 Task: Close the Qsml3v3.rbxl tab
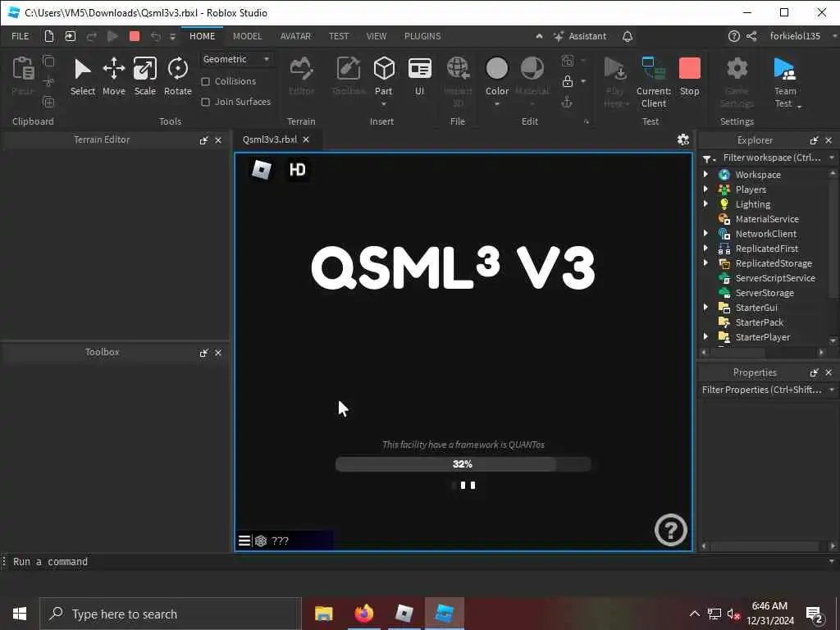click(306, 139)
